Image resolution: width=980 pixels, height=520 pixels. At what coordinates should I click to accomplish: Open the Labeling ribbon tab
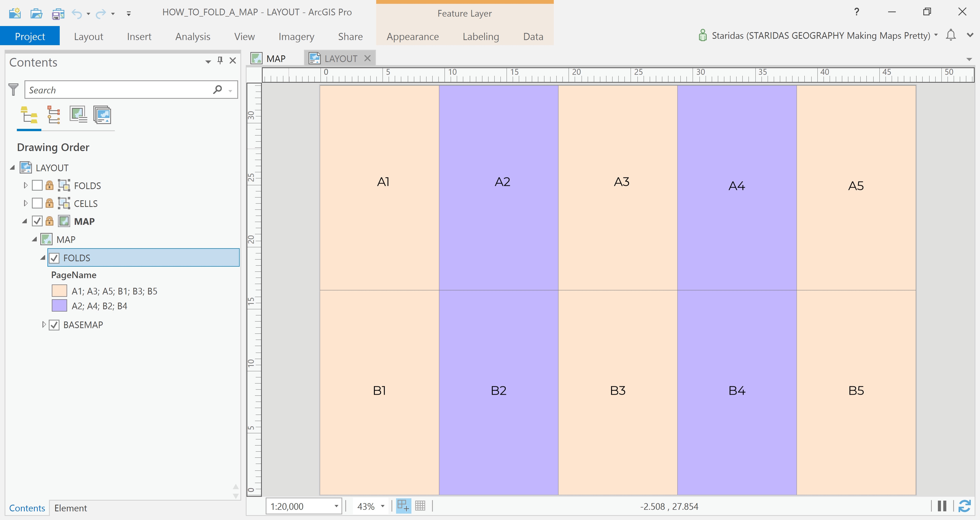coord(481,36)
